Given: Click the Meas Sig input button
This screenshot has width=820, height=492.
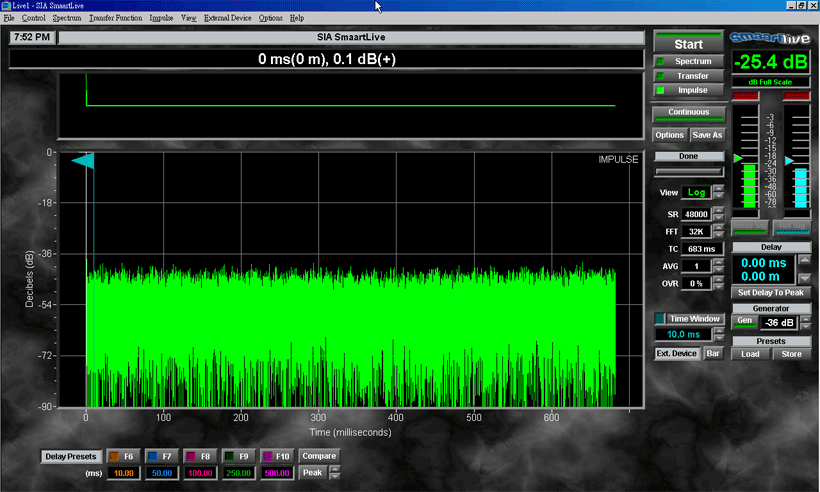Looking at the screenshot, I should (749, 226).
